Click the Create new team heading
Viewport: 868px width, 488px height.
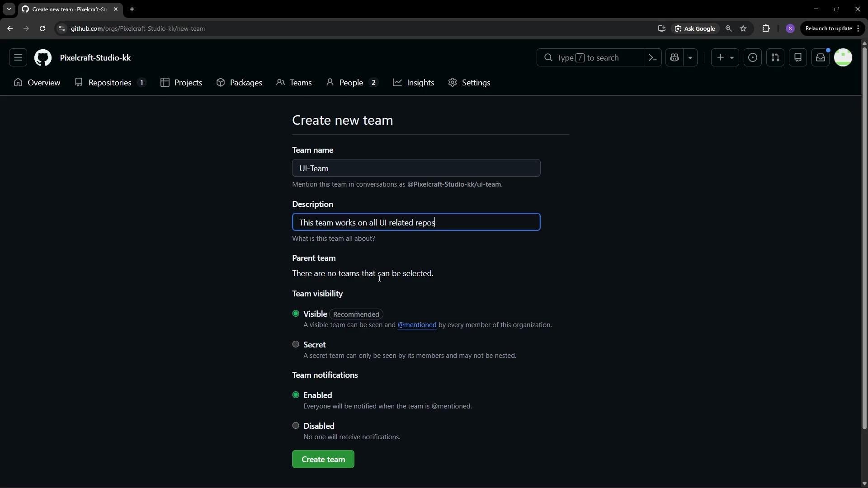coord(342,120)
